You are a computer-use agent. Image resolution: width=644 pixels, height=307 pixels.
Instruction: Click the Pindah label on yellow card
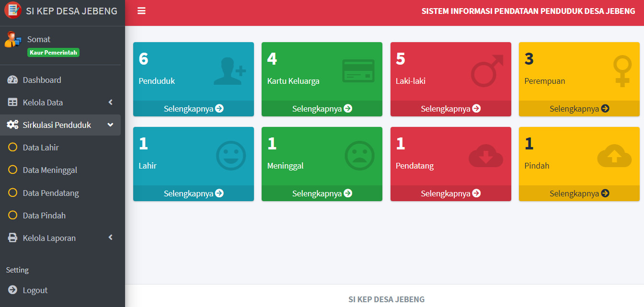537,166
